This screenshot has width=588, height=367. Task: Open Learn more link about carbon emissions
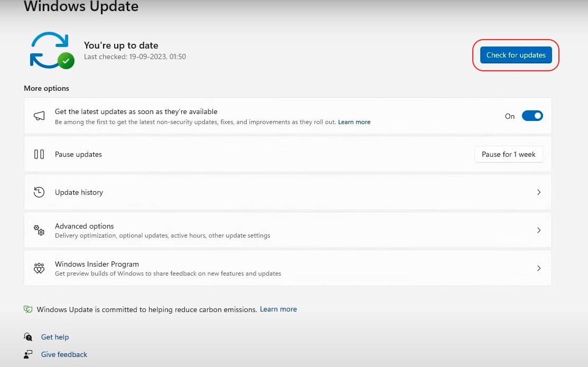tap(278, 309)
